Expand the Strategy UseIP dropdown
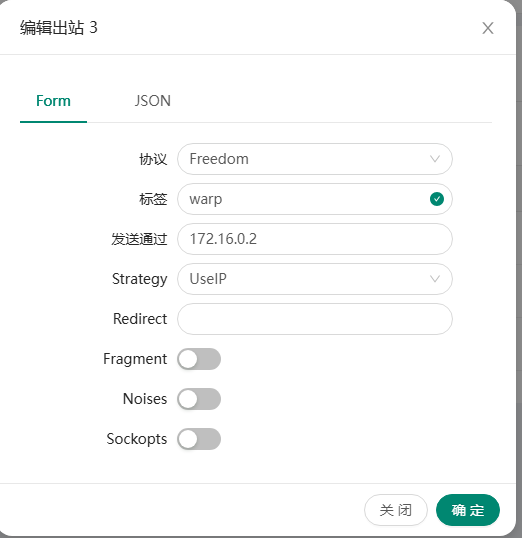The height and width of the screenshot is (538, 522). [315, 279]
